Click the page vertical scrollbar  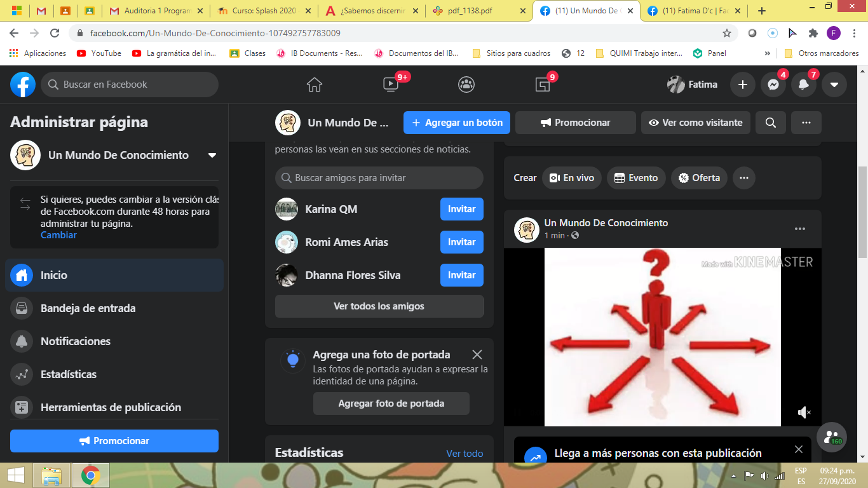click(862, 210)
